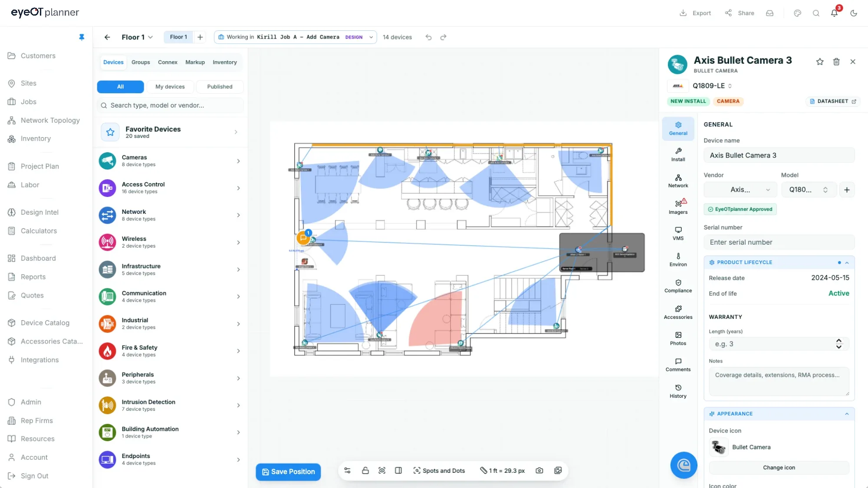
Task: Favorite the Axis Bullet Camera 3 star
Action: pos(820,62)
